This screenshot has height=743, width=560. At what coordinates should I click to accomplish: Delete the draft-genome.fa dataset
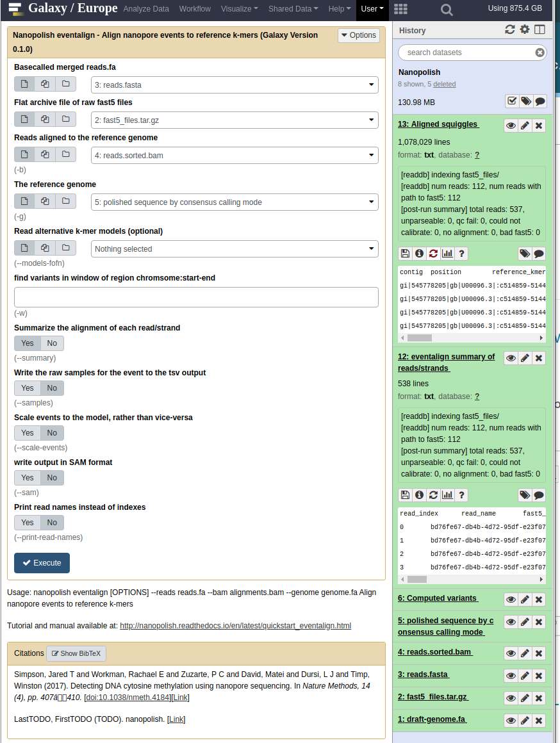[539, 720]
